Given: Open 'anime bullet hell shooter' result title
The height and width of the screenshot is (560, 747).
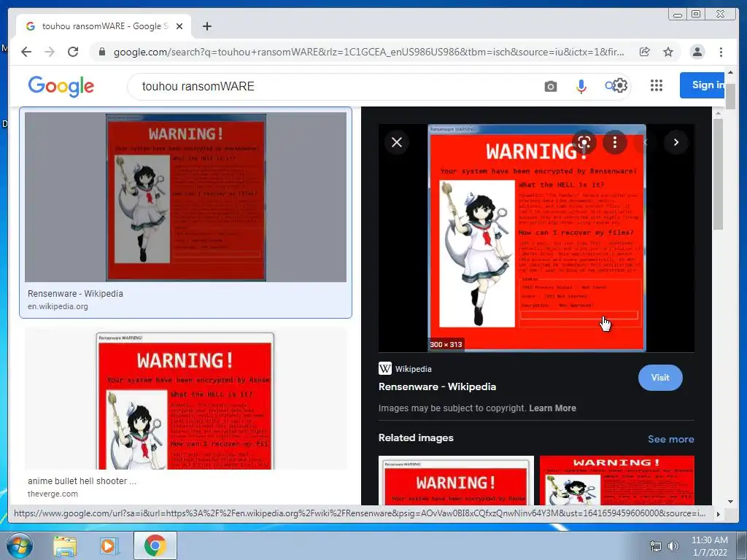Looking at the screenshot, I should point(82,481).
